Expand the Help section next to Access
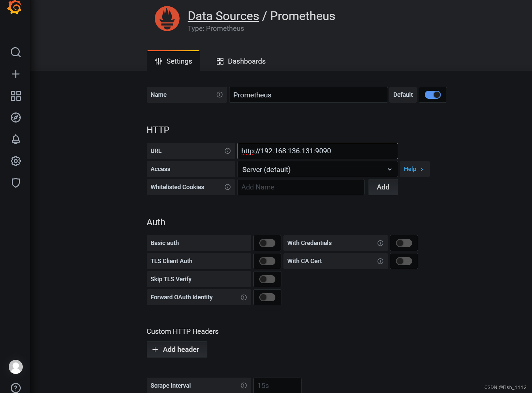532x393 pixels. [x=414, y=169]
